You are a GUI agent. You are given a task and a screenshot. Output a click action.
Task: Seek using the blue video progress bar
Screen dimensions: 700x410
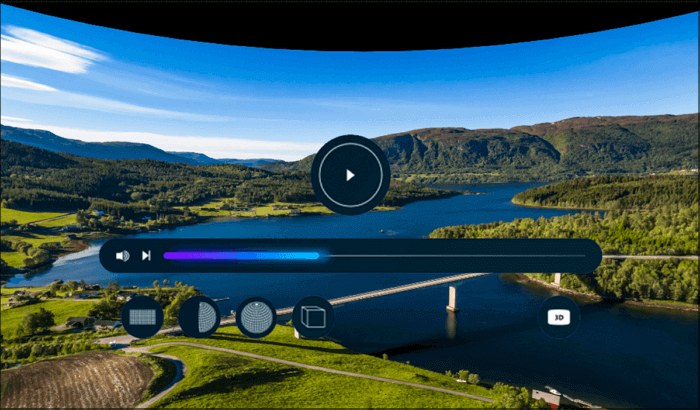(x=374, y=256)
